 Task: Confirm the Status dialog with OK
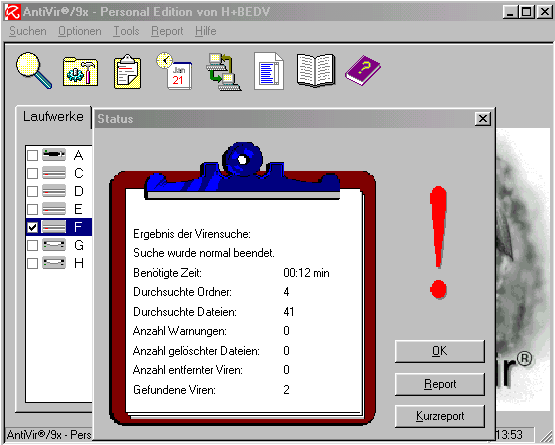440,351
